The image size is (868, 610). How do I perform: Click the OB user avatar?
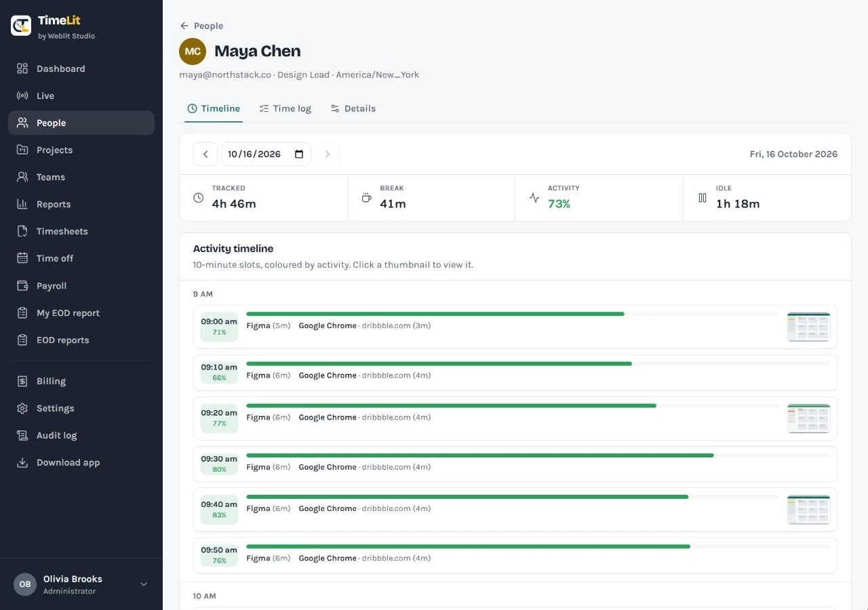pos(25,584)
